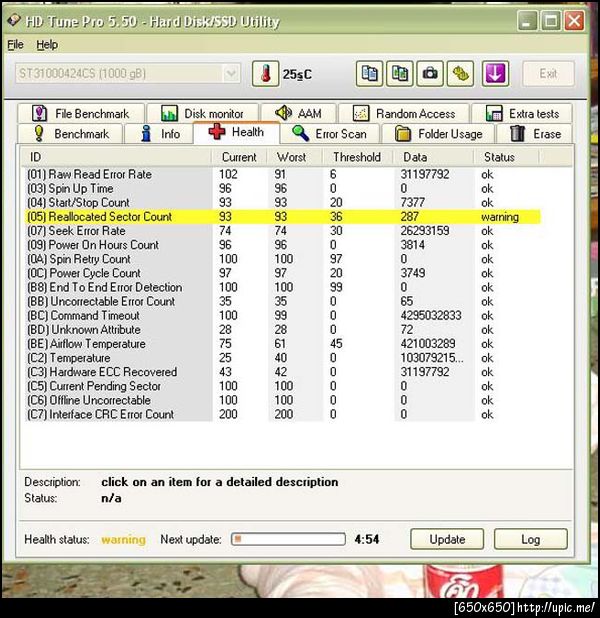Image resolution: width=600 pixels, height=618 pixels.
Task: Switch to the Disk monitor tab
Action: [x=203, y=114]
